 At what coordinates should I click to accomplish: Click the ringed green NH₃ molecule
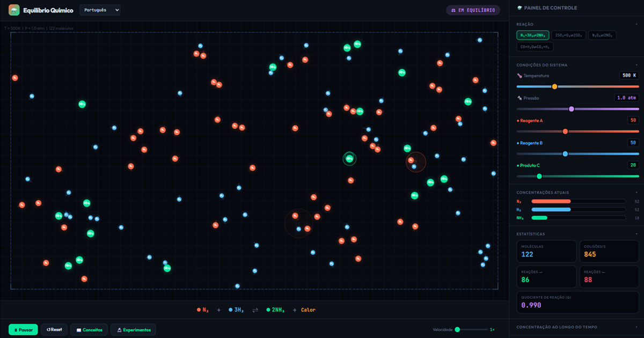coord(349,158)
